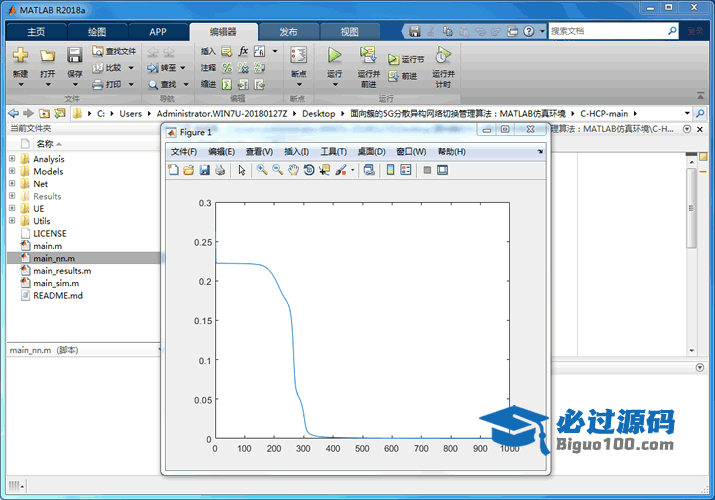
Task: Click the Save Figure disk icon
Action: [204, 170]
